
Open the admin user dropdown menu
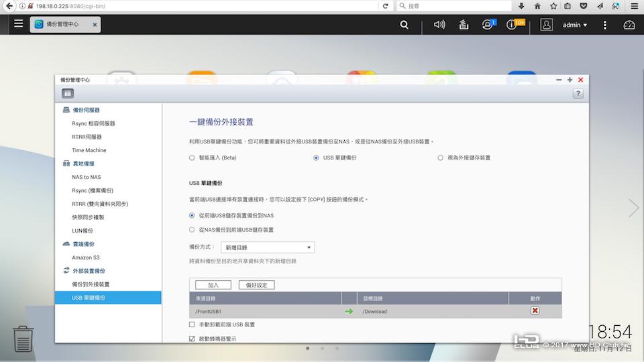575,25
